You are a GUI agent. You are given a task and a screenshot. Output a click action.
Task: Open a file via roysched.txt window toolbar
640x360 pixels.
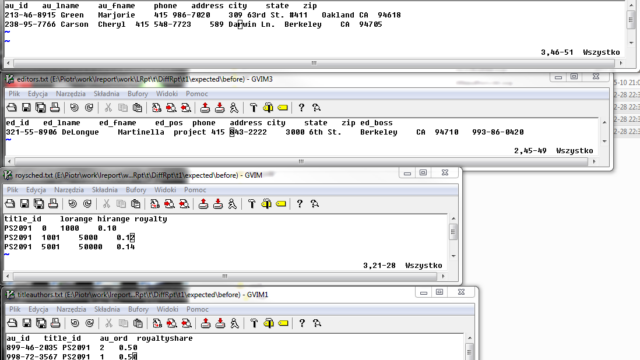[10, 204]
